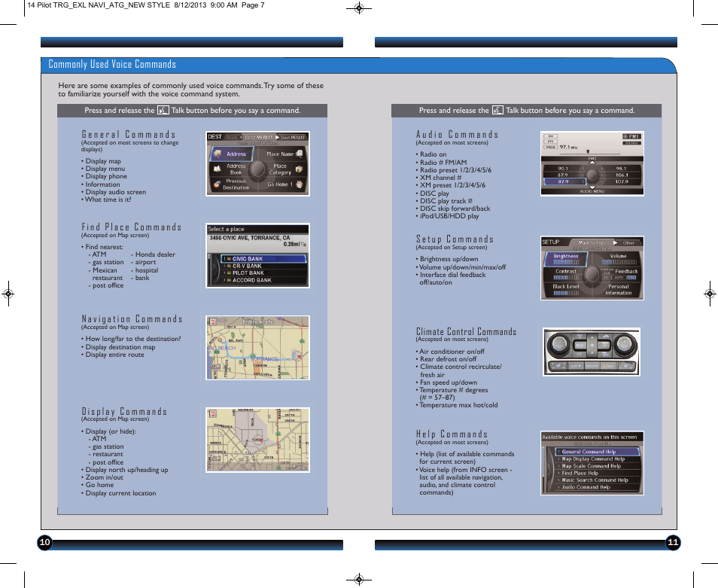Select CR-V BANK in the place list
718x588 pixels.
coord(263,266)
